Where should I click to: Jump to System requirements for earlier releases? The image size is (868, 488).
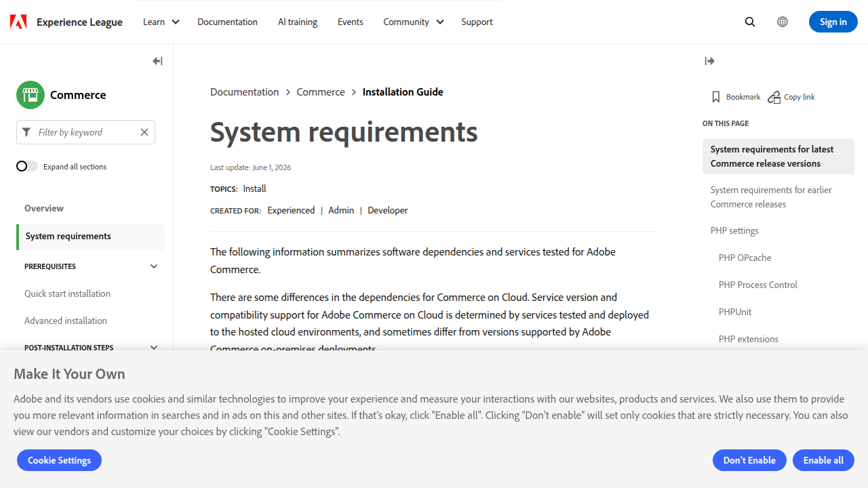click(771, 197)
